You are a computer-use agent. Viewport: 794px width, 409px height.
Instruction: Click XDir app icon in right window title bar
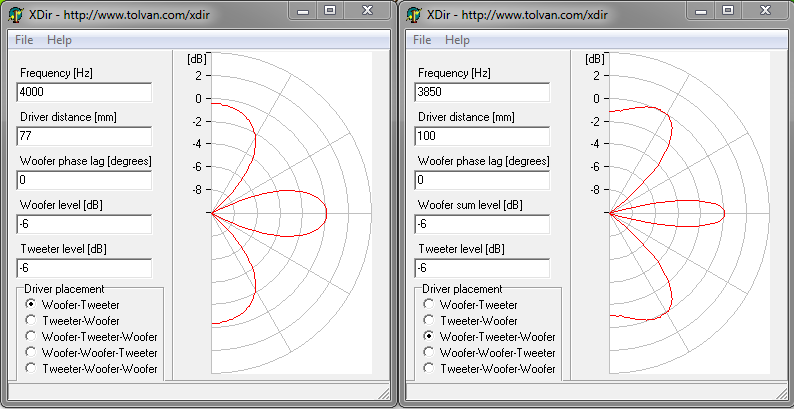414,15
